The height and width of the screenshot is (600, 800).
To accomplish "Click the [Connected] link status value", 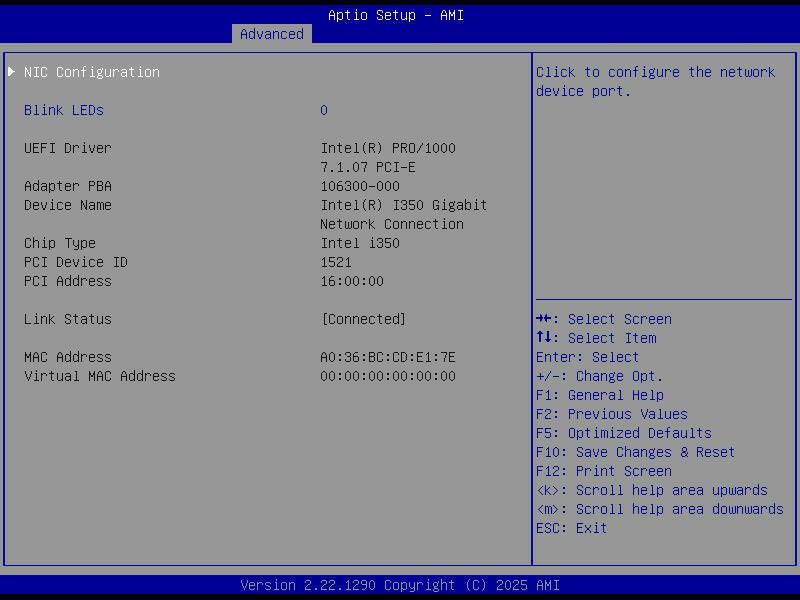I will [364, 319].
